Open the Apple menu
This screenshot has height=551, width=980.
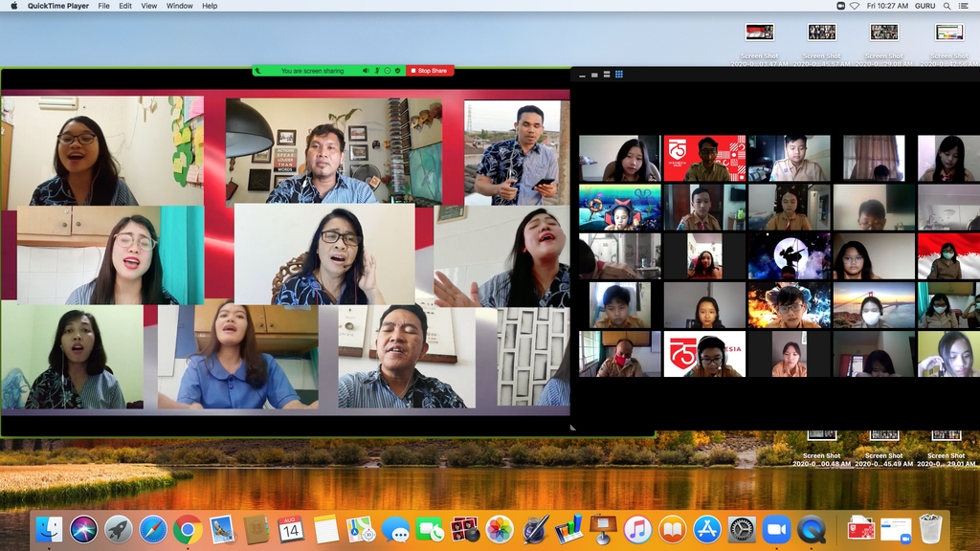point(12,6)
